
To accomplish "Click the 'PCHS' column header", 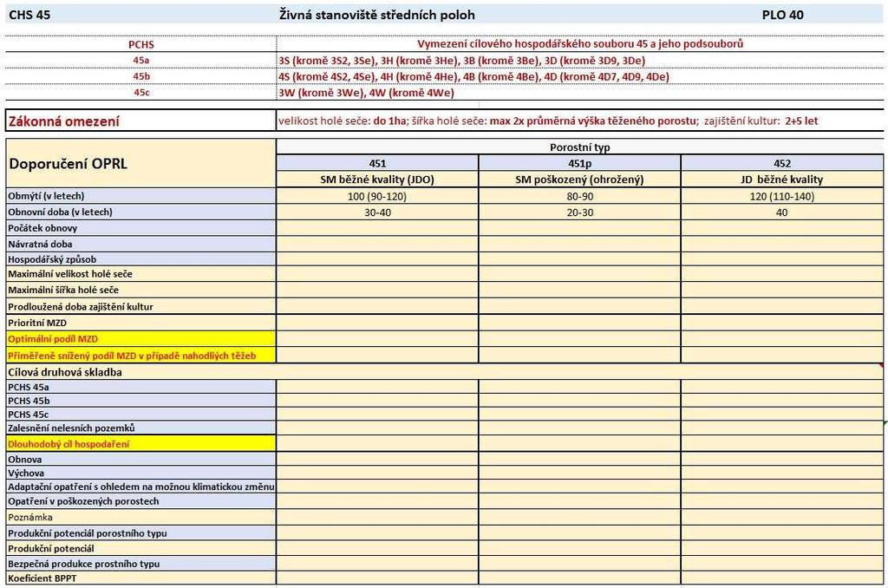I will click(x=141, y=44).
